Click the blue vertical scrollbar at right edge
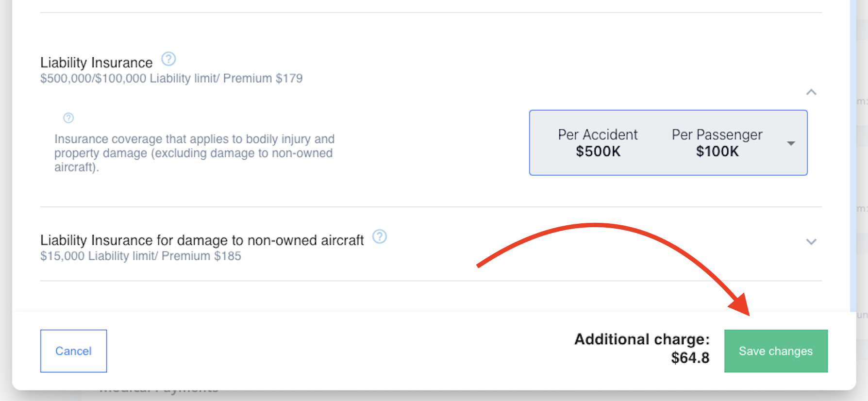 pyautogui.click(x=853, y=155)
